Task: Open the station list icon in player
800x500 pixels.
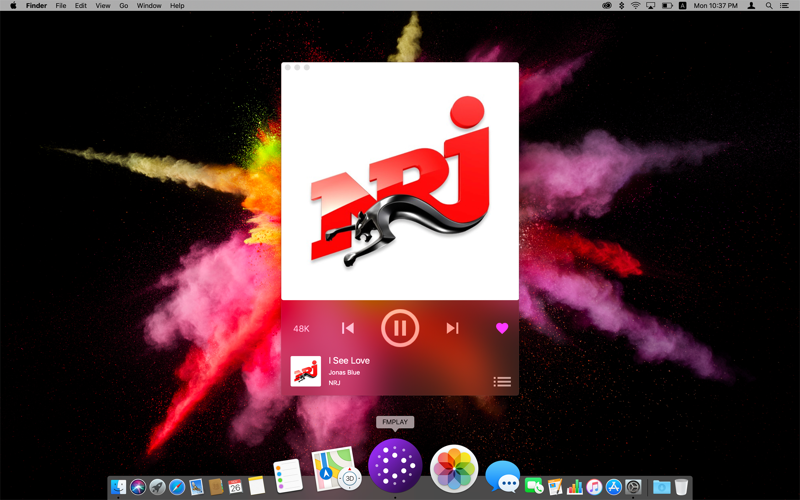Action: point(502,382)
